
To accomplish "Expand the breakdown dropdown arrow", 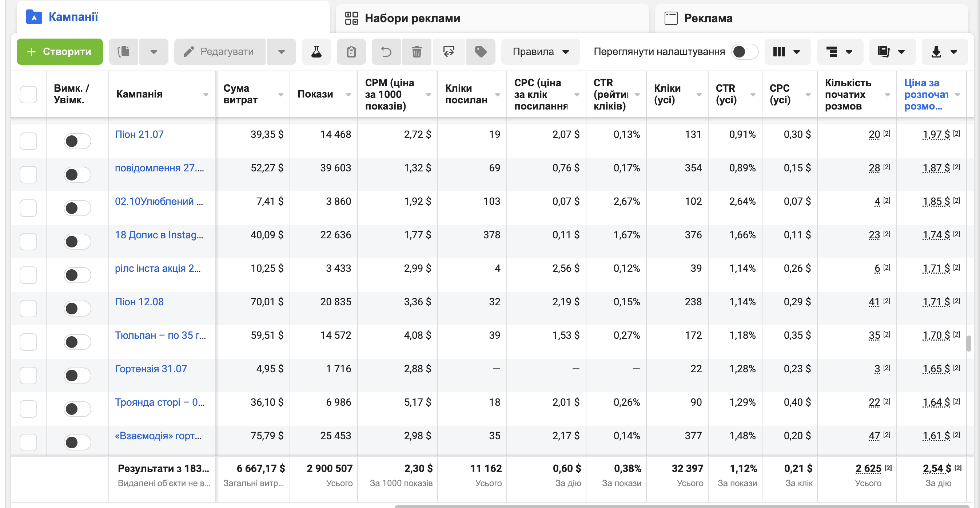I will [x=849, y=51].
